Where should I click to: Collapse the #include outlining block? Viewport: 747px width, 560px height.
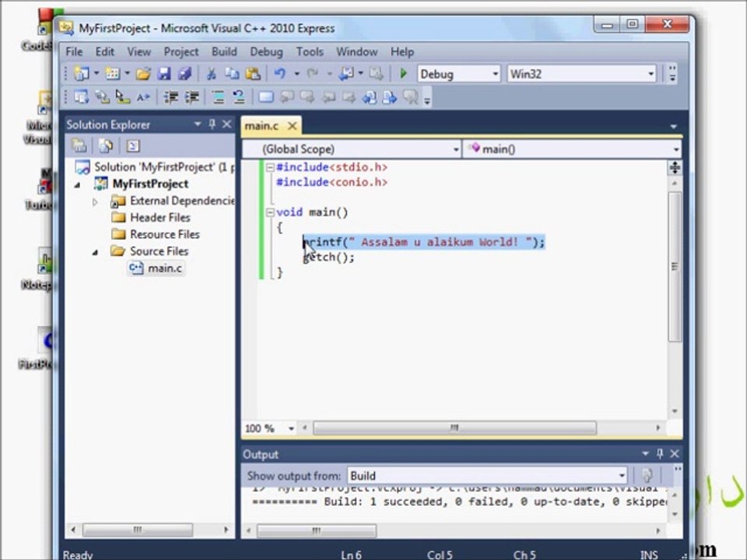click(270, 167)
